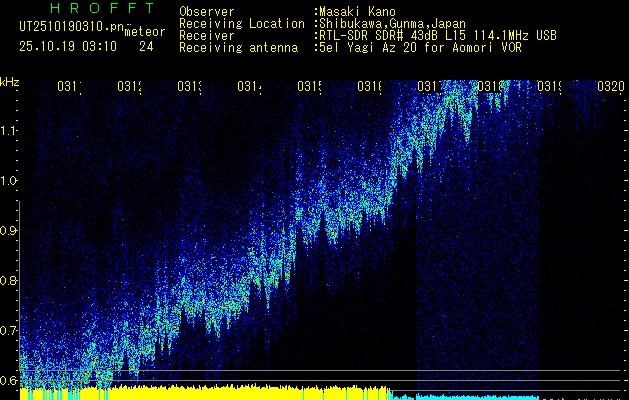The height and width of the screenshot is (400, 629).
Task: Click the 1.0 frequency axis label
Action: coord(8,181)
